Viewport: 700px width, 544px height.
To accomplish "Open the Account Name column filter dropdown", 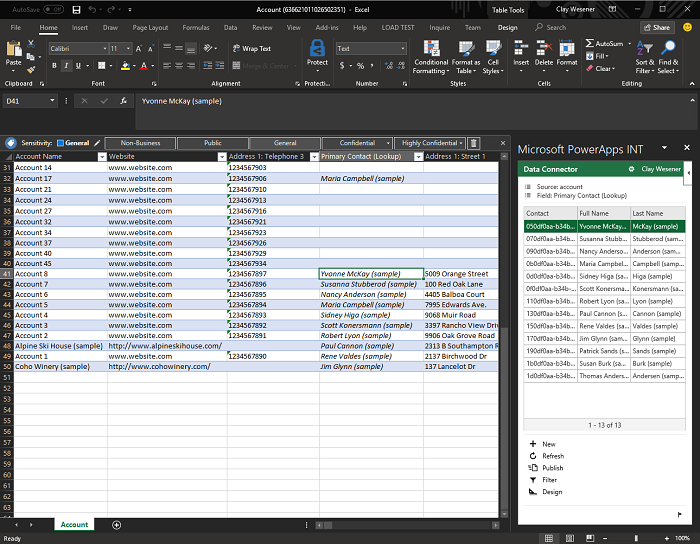I will pyautogui.click(x=101, y=157).
